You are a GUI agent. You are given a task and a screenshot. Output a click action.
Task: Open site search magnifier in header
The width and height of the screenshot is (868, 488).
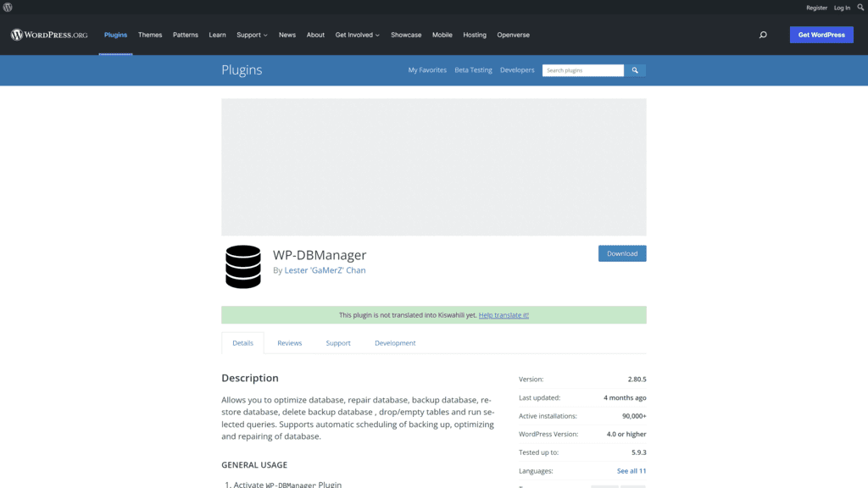click(763, 35)
